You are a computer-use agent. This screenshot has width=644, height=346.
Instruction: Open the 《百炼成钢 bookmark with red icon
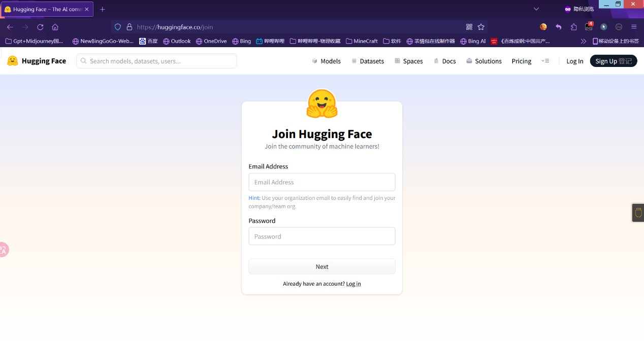tap(520, 41)
